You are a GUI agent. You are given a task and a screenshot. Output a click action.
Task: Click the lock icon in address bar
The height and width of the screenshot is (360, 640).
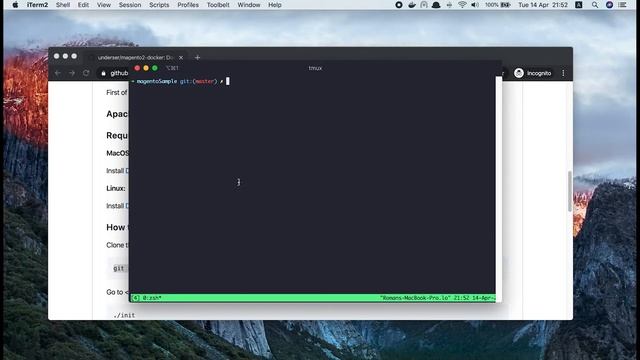click(x=103, y=73)
